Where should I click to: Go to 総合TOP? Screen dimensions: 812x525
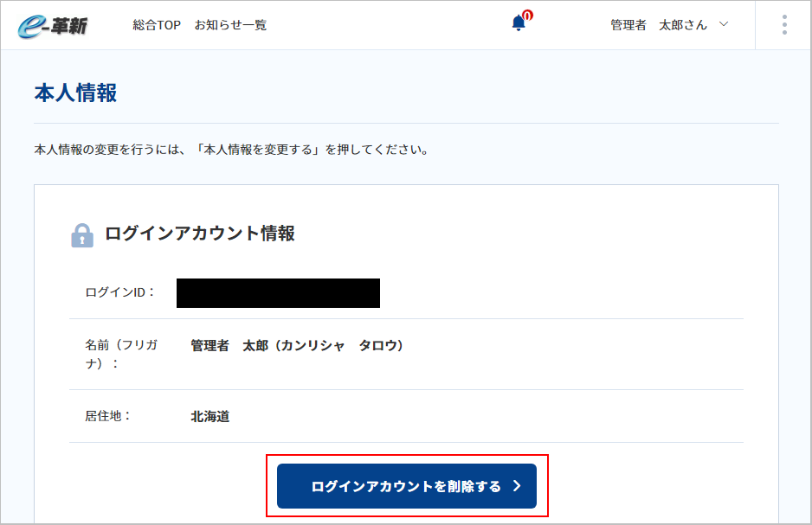pyautogui.click(x=157, y=25)
